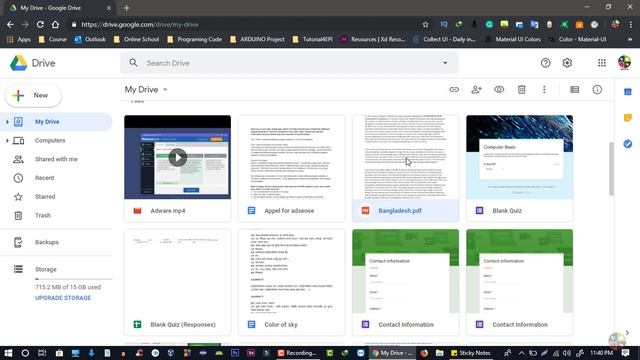
Task: Switch to list view layout
Action: coord(574,89)
